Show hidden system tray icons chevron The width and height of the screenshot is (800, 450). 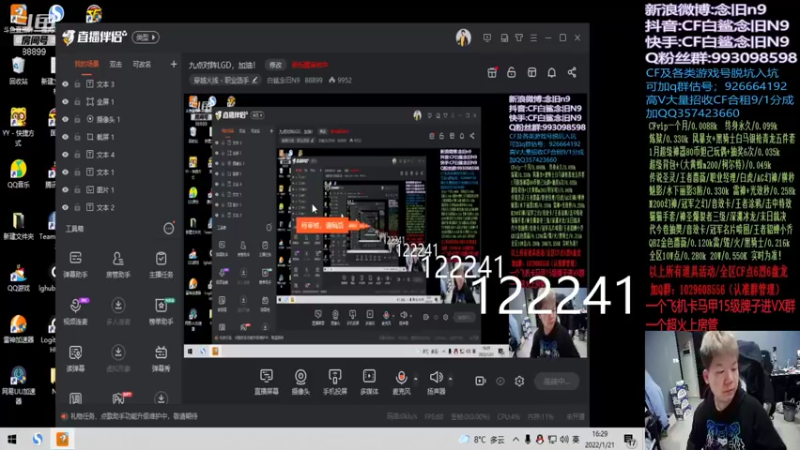tap(516, 439)
